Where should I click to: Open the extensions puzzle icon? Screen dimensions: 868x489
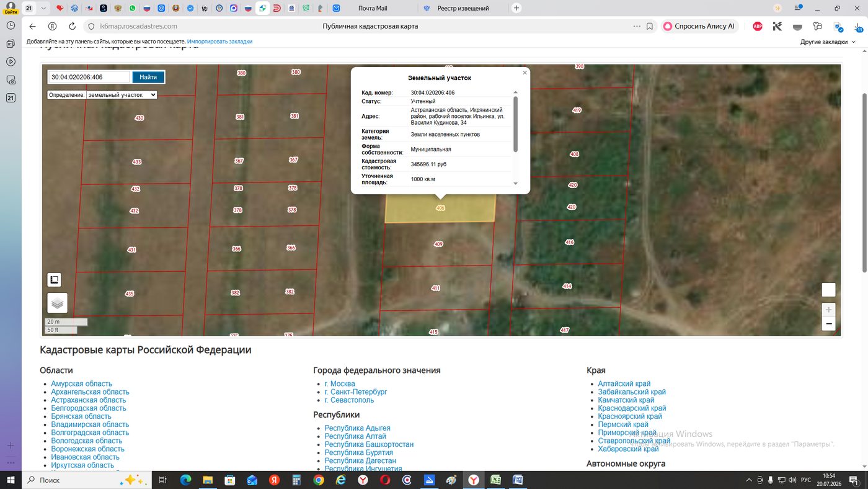817,27
